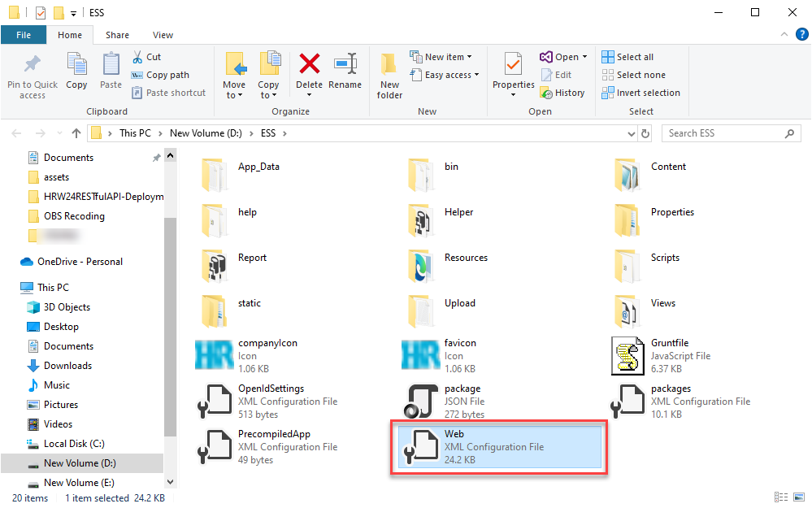Click the Paste icon
The image size is (812, 508).
pyautogui.click(x=111, y=67)
